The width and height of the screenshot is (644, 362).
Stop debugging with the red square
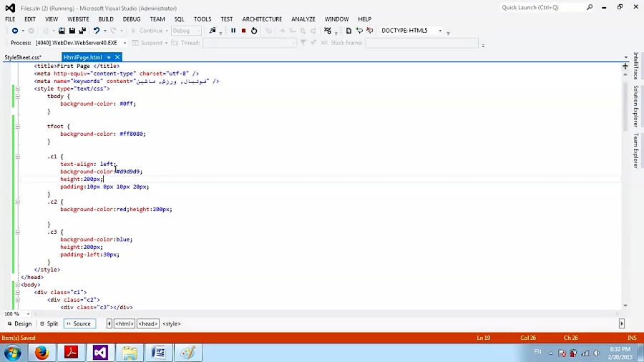click(x=243, y=31)
